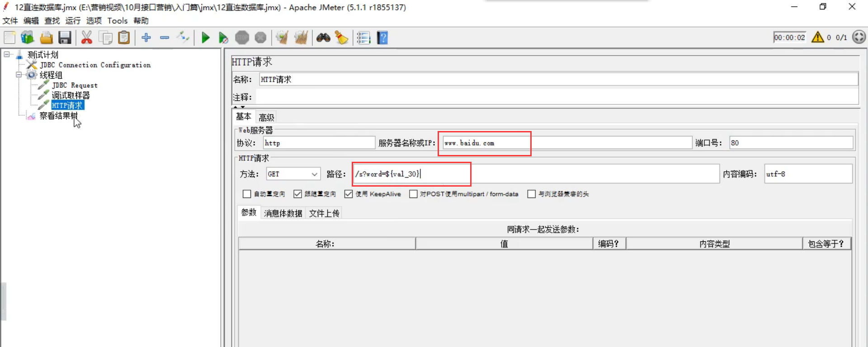The image size is (868, 347).
Task: Open the 文件 menu
Action: coord(10,21)
